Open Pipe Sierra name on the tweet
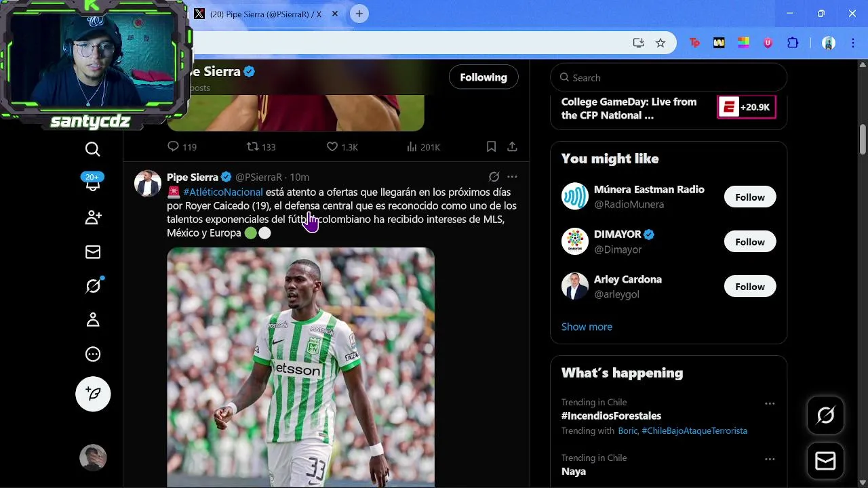 (193, 177)
